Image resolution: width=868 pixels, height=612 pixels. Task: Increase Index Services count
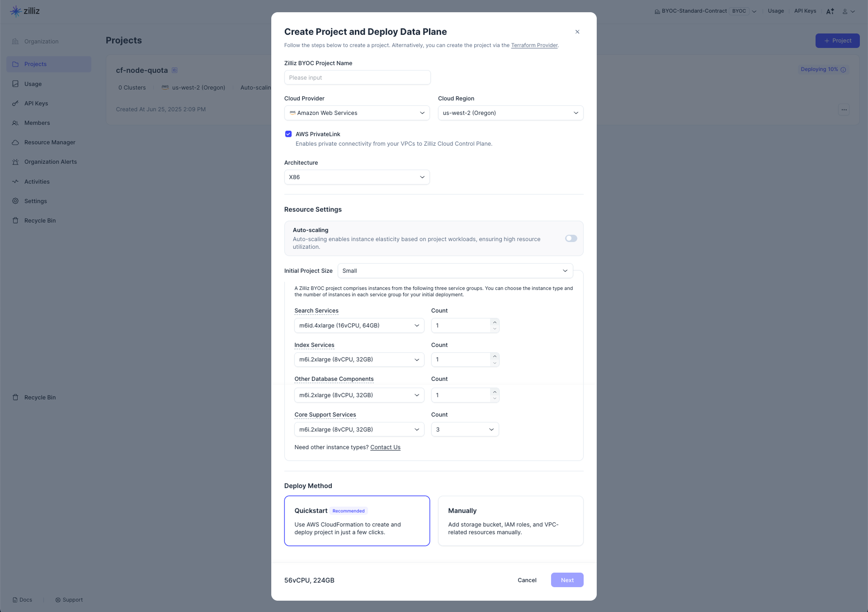(x=495, y=356)
